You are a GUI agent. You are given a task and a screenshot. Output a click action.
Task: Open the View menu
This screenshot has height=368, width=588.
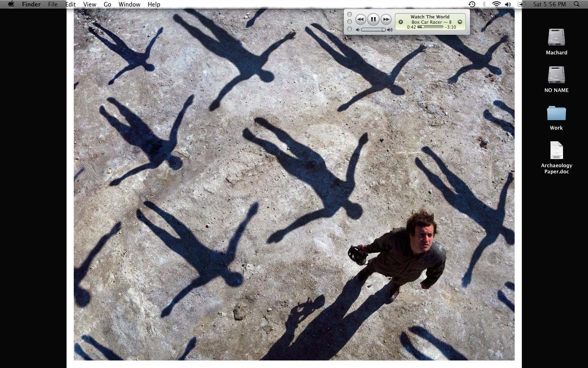point(89,4)
